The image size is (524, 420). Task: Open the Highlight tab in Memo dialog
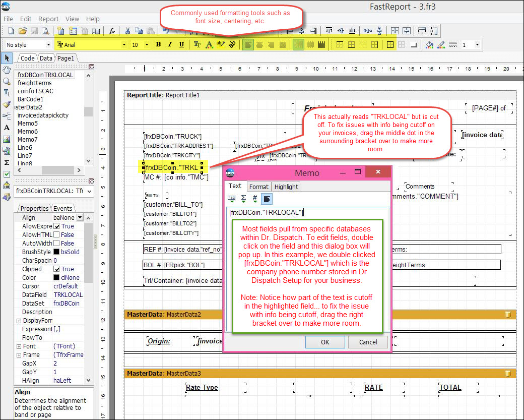pyautogui.click(x=286, y=187)
